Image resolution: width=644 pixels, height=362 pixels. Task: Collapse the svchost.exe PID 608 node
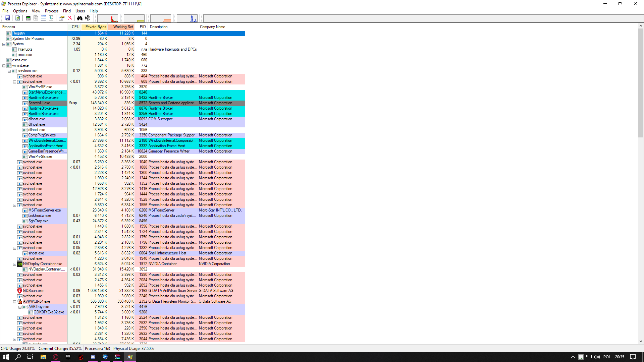tap(14, 82)
